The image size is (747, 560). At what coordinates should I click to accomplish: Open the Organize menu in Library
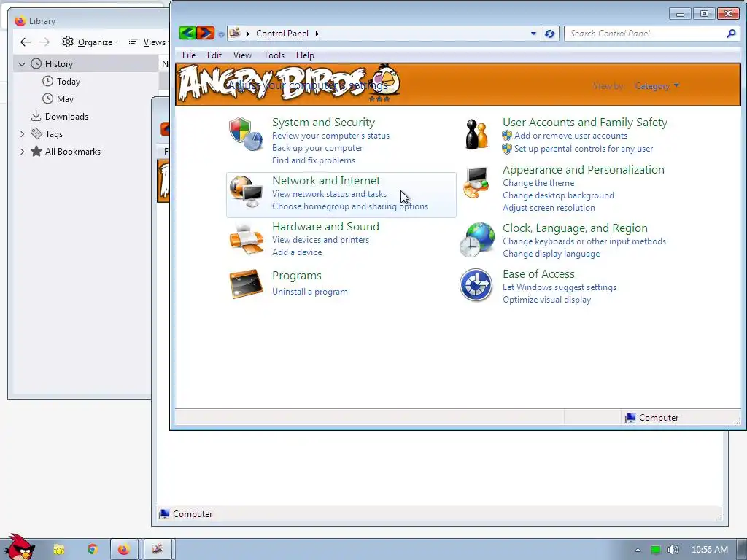pos(90,42)
